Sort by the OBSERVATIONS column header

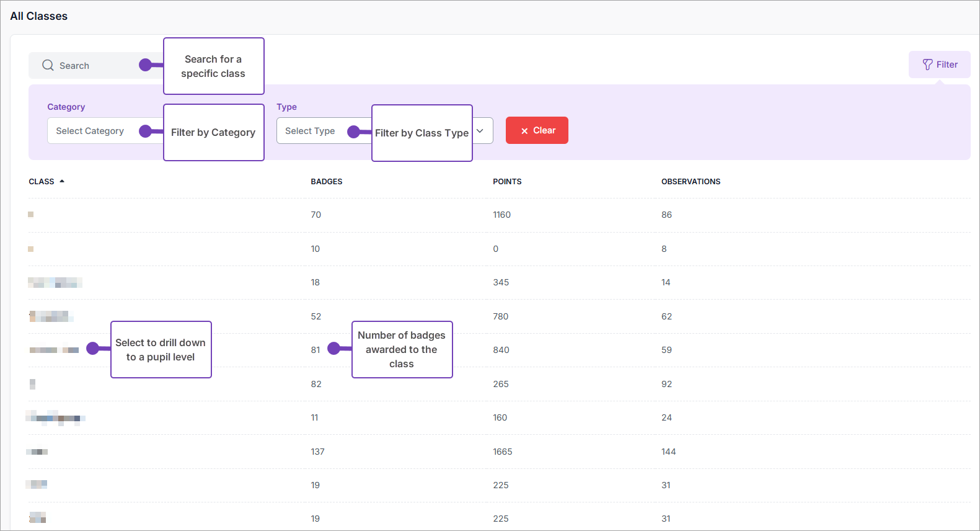point(691,182)
